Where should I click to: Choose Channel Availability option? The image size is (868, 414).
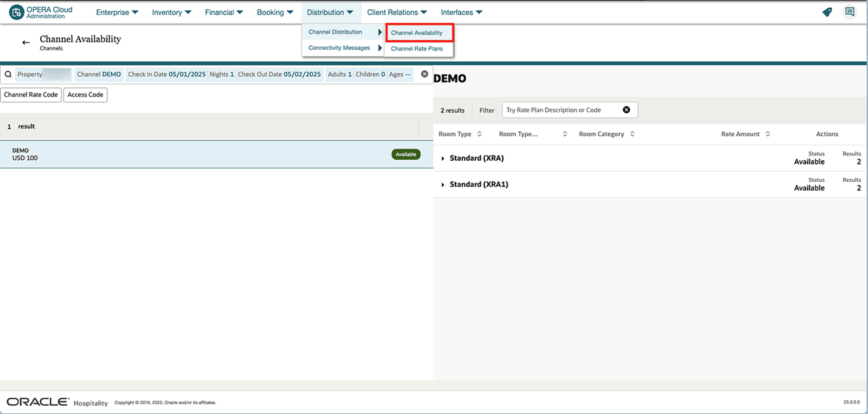click(x=419, y=33)
